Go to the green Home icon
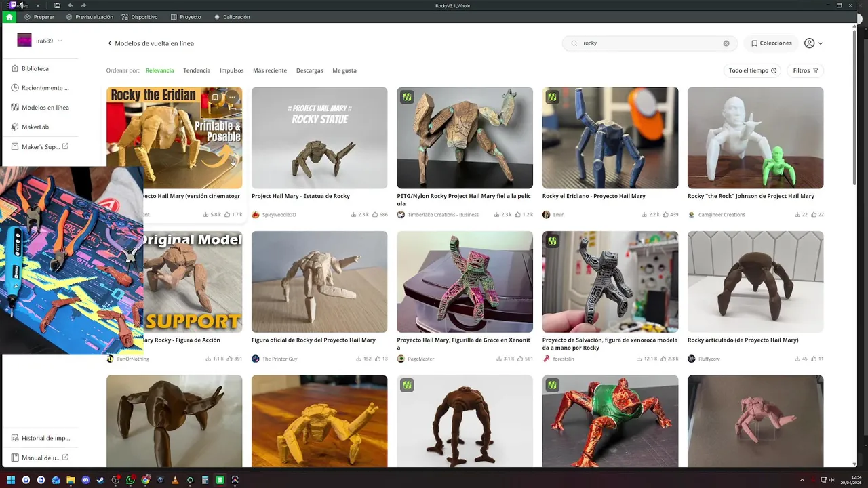The image size is (868, 488). (x=9, y=17)
